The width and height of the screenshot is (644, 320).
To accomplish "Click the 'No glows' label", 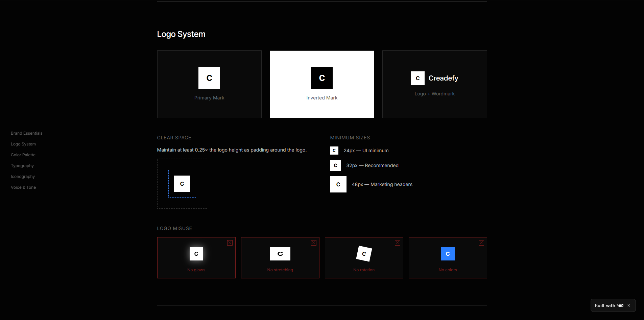I will 196,270.
